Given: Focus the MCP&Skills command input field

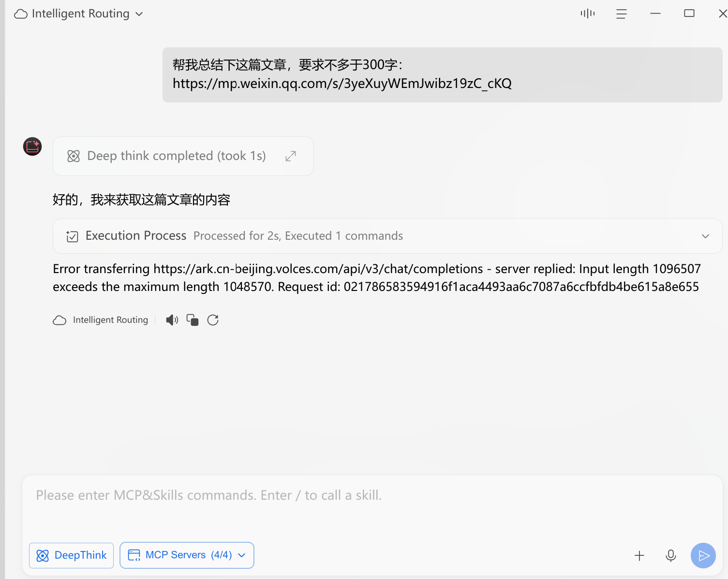Looking at the screenshot, I should tap(371, 505).
